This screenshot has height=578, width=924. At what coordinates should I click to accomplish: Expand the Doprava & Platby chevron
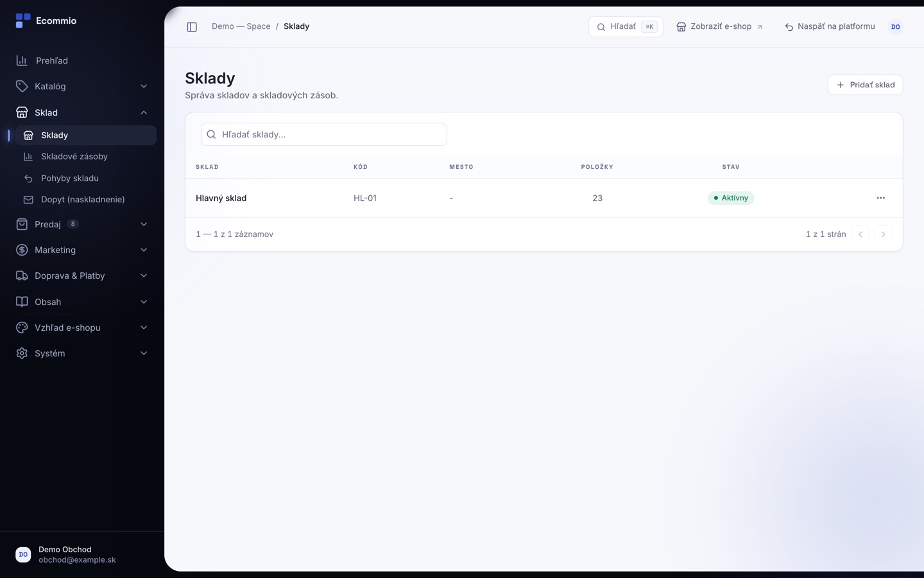pos(144,276)
